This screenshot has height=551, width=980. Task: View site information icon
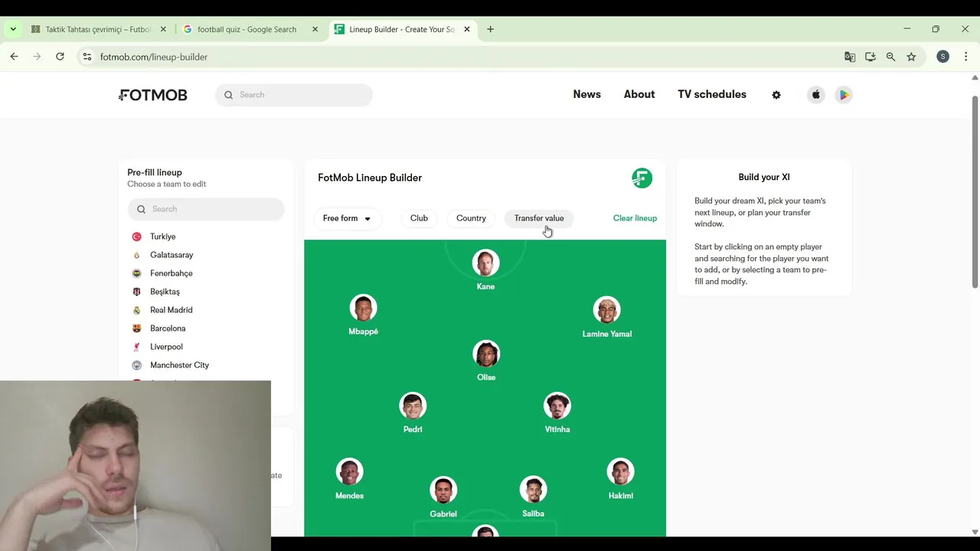(x=87, y=57)
